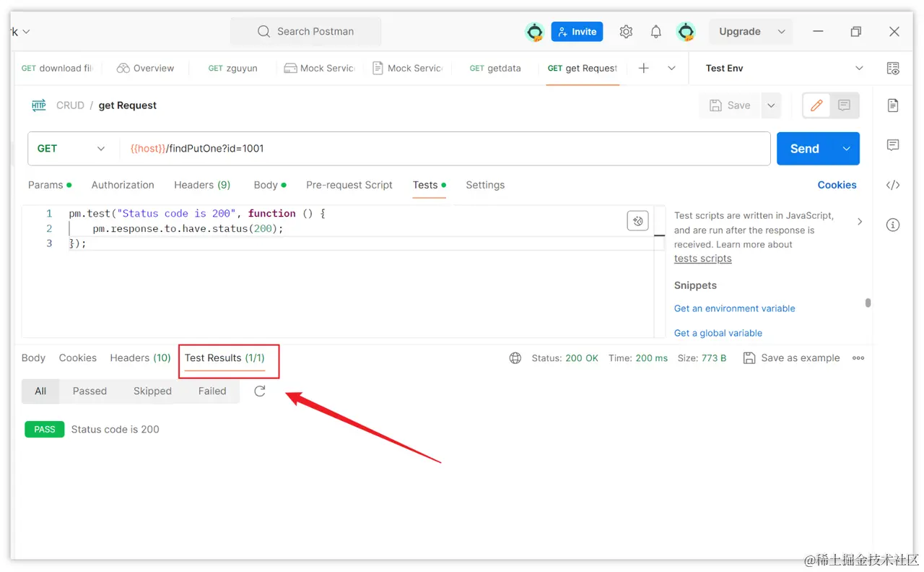Insert Get an environment variable snippet
This screenshot has width=924, height=572.
pyautogui.click(x=734, y=308)
